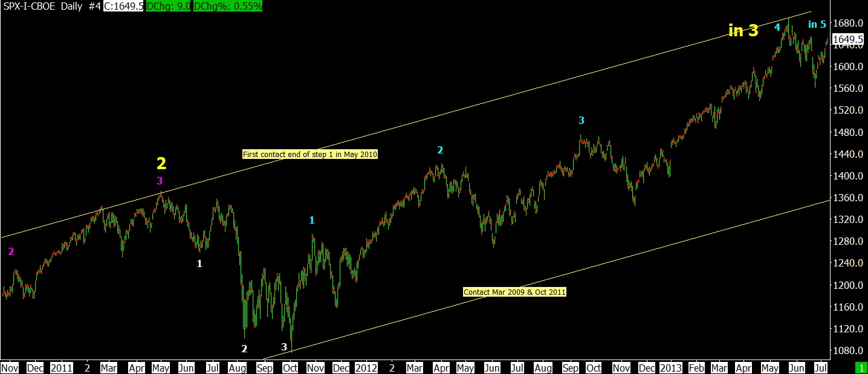This screenshot has height=374, width=868.
Task: Click the DChg%: 0.55% indicator
Action: pos(228,7)
